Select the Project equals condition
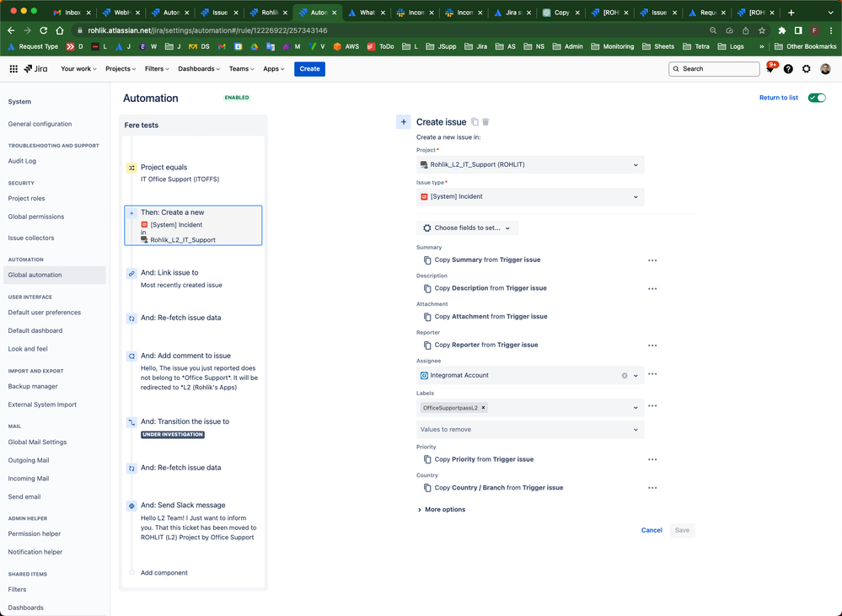This screenshot has width=842, height=616. tap(193, 173)
